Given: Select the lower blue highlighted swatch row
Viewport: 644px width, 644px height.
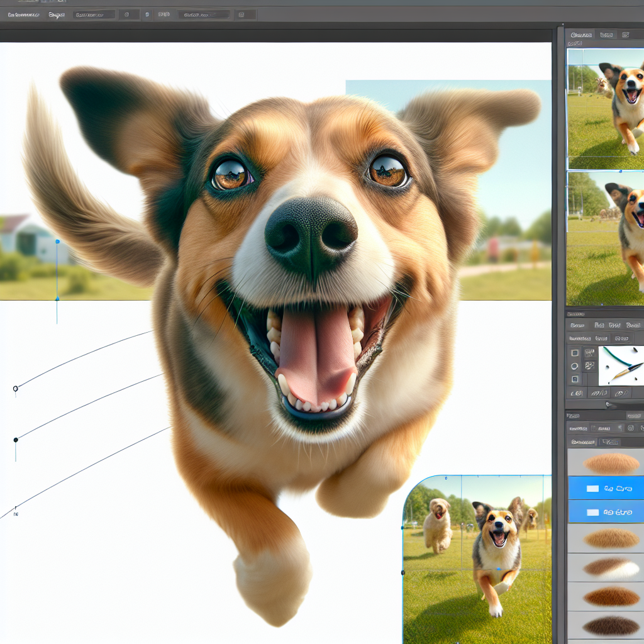Looking at the screenshot, I should coord(606,512).
